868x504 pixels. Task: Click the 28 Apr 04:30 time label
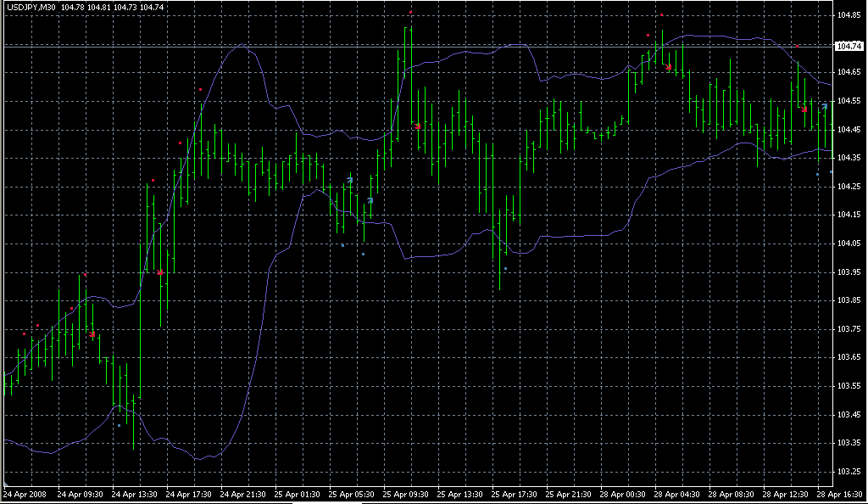(x=677, y=494)
